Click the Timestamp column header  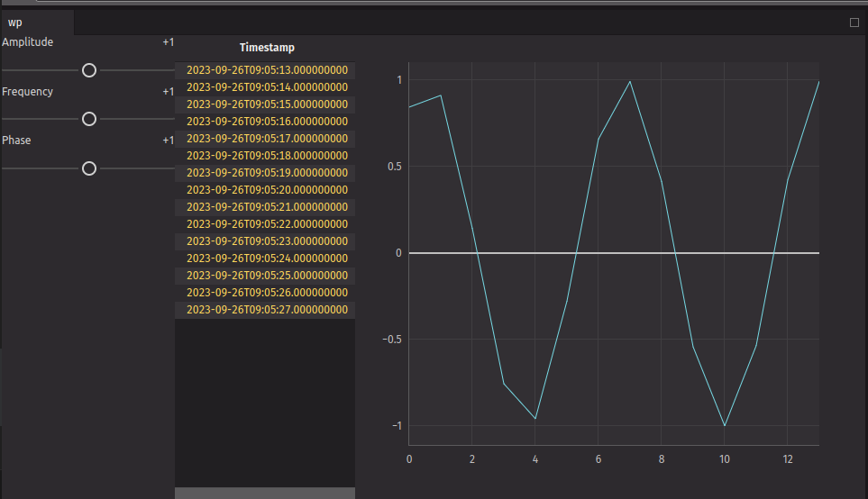click(x=267, y=48)
